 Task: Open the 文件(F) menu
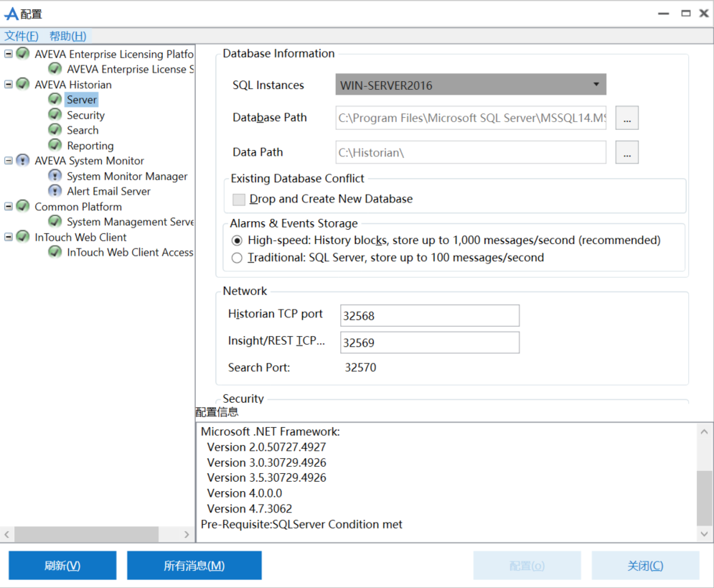[22, 36]
